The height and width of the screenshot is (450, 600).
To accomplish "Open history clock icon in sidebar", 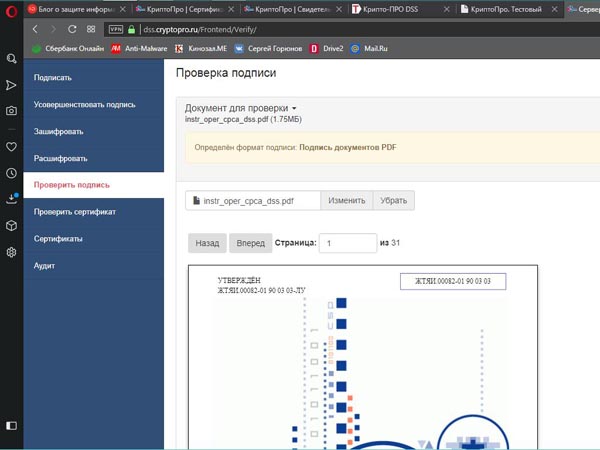I will (x=11, y=173).
